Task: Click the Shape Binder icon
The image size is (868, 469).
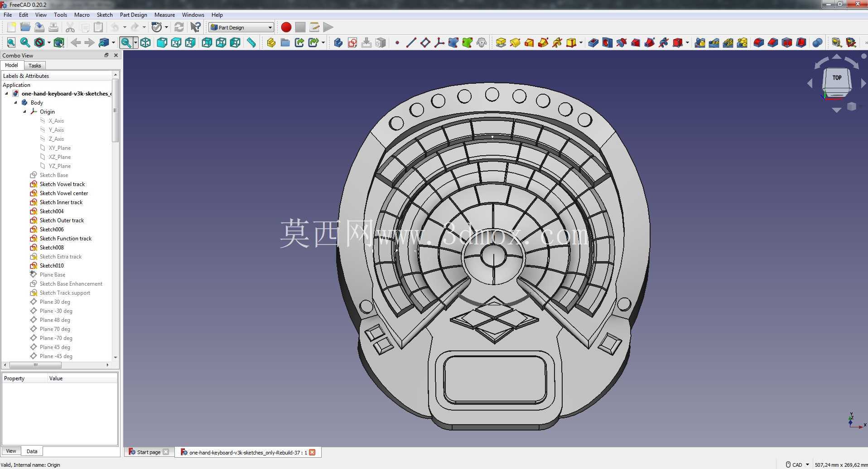Action: click(x=453, y=43)
